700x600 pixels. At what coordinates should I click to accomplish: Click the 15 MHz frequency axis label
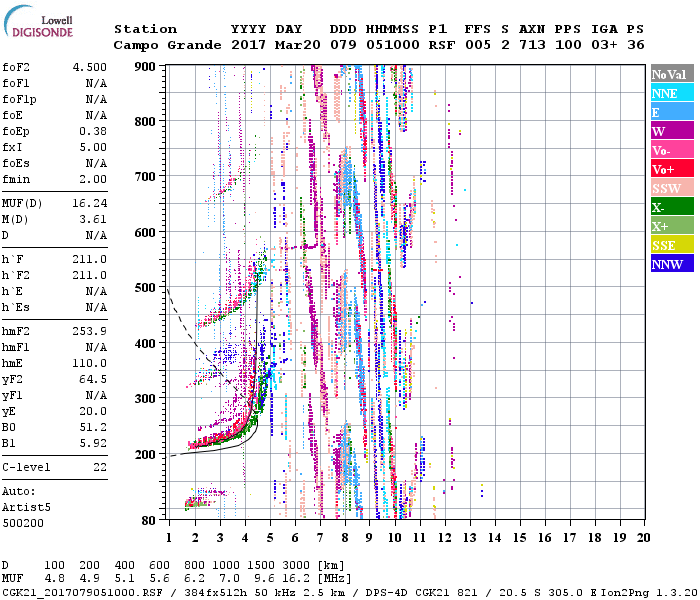519,538
